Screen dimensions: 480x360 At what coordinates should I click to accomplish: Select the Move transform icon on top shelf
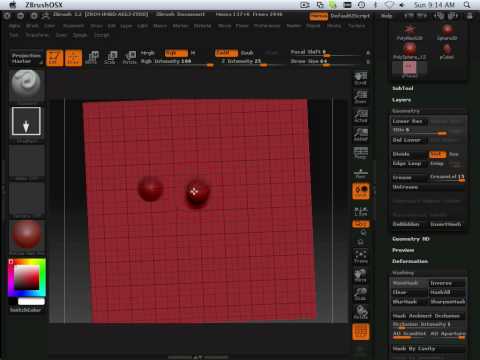[x=92, y=58]
